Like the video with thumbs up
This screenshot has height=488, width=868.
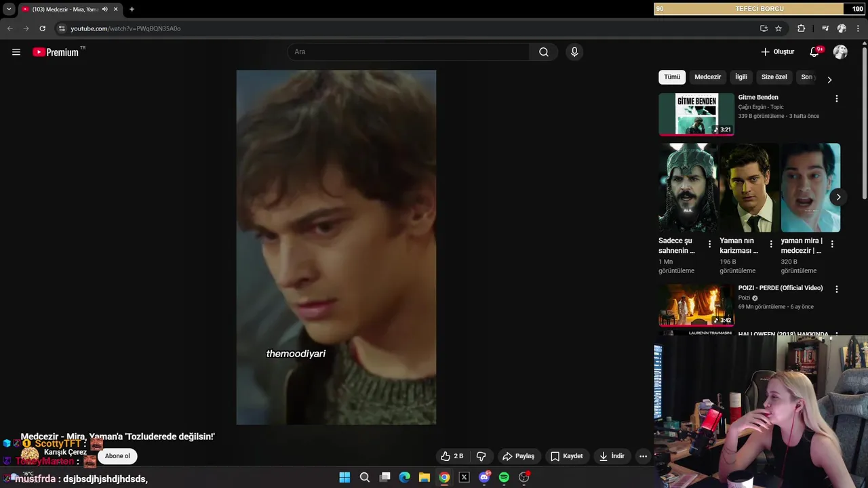(452, 456)
